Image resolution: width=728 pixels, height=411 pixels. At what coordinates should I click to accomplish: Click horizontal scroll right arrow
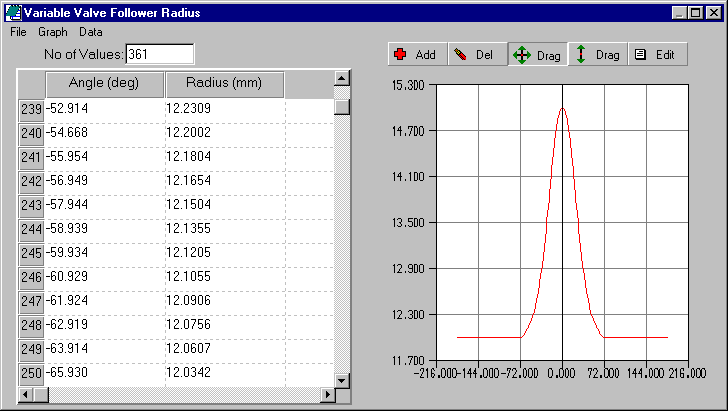[328, 395]
